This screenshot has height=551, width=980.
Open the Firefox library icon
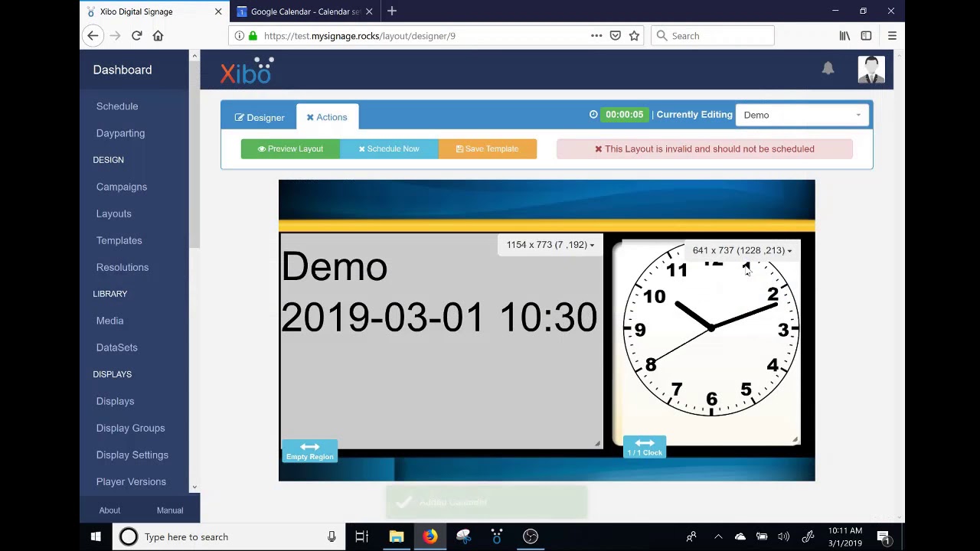click(x=844, y=35)
